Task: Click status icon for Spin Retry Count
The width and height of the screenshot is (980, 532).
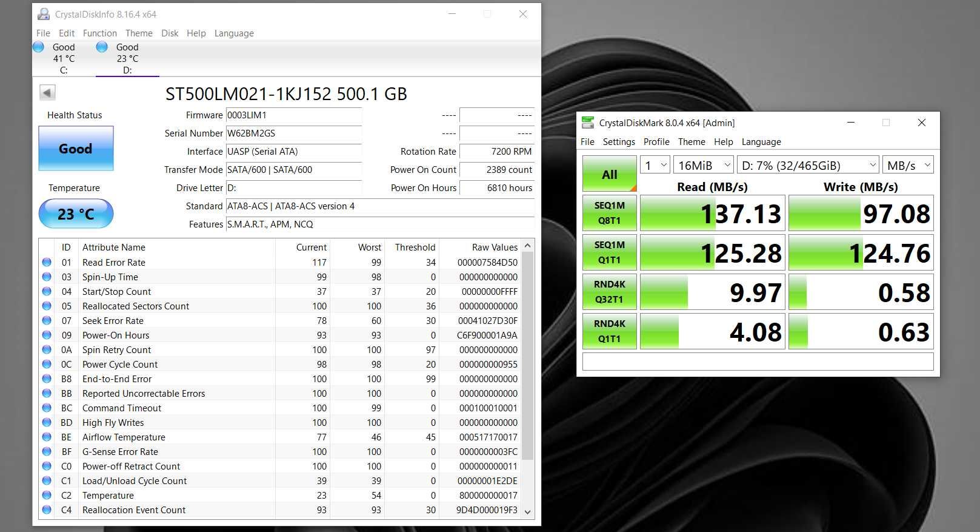Action: click(47, 349)
